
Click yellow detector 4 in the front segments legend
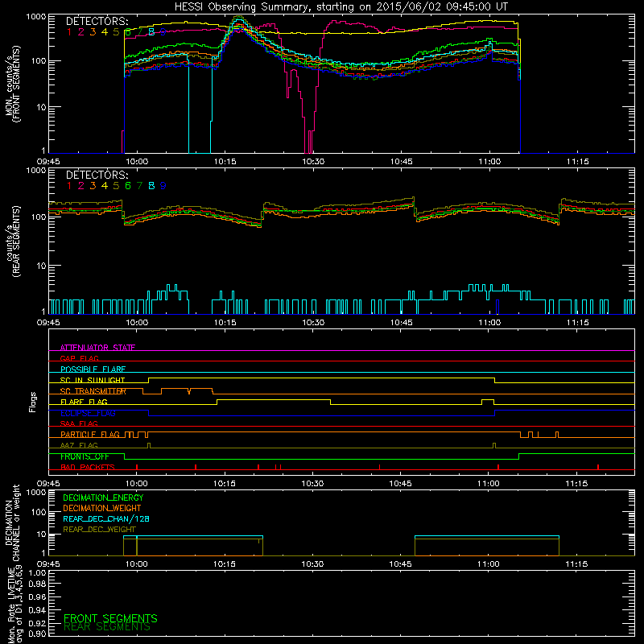[x=105, y=32]
